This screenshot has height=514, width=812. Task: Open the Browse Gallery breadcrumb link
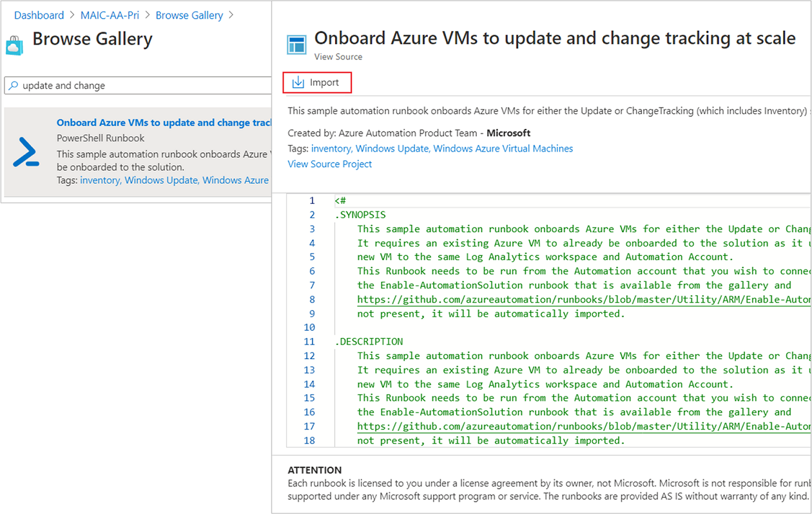[x=189, y=15]
